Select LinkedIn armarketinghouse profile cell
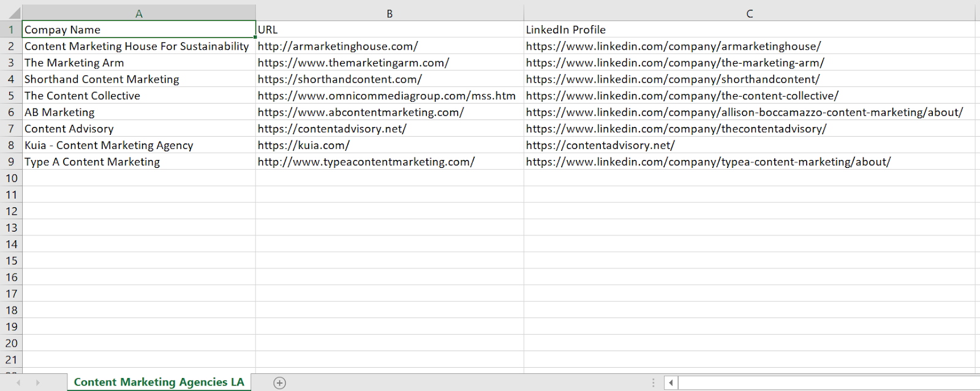Screen dimensions: 980x391 [x=749, y=46]
